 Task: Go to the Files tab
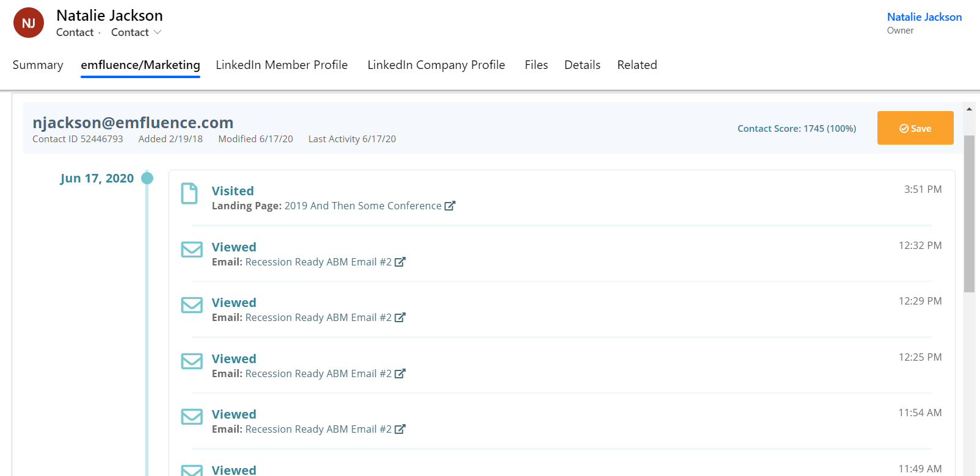pos(536,65)
